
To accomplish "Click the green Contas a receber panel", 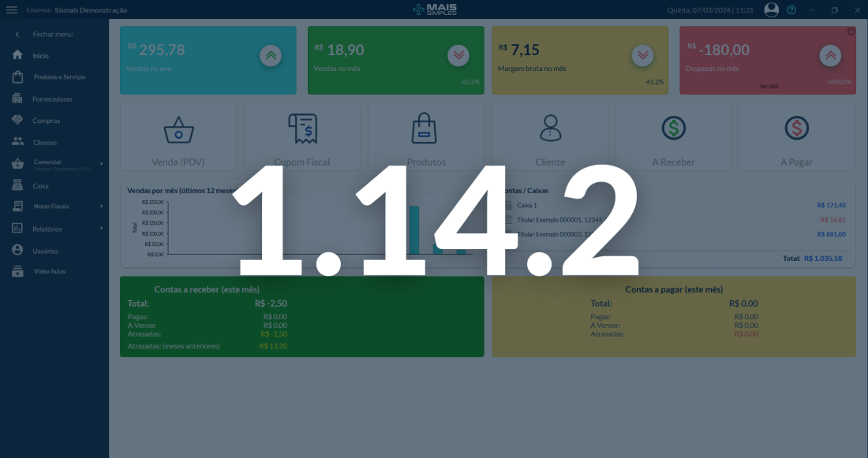I will [301, 316].
